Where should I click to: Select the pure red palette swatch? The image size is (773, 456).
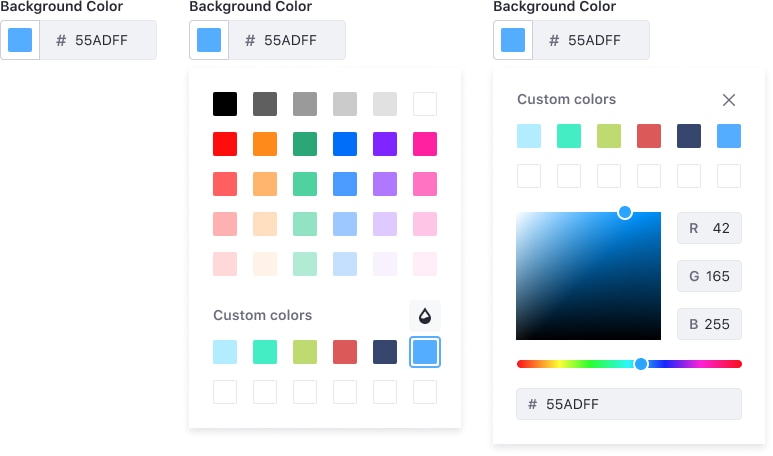(x=225, y=144)
